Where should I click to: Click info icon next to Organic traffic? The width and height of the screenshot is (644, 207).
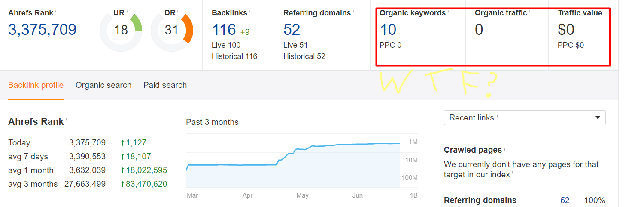529,11
